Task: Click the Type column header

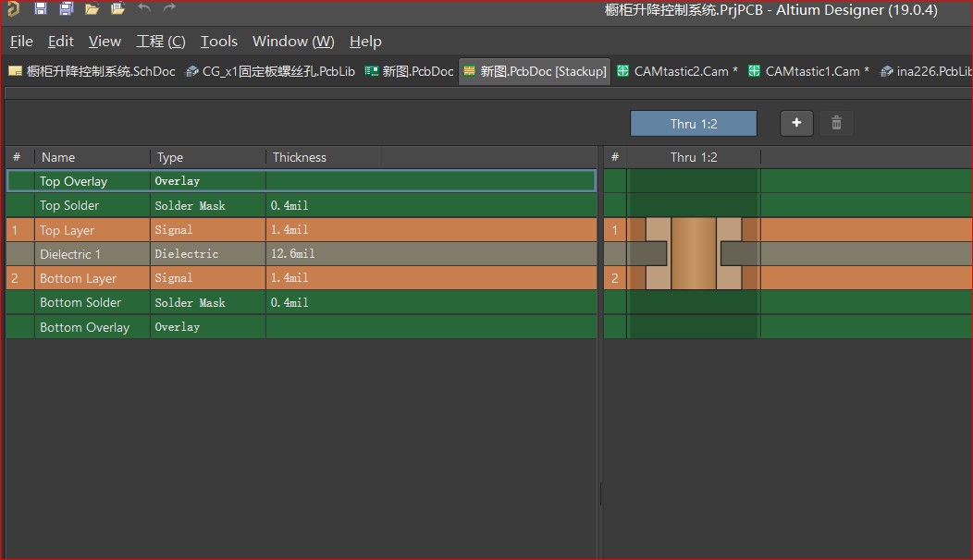Action: click(207, 157)
